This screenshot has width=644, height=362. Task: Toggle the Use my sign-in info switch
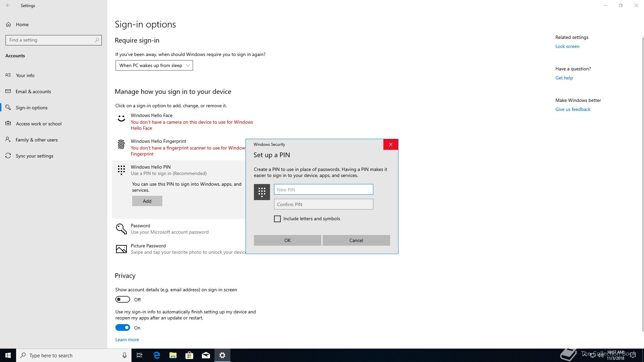(x=123, y=327)
